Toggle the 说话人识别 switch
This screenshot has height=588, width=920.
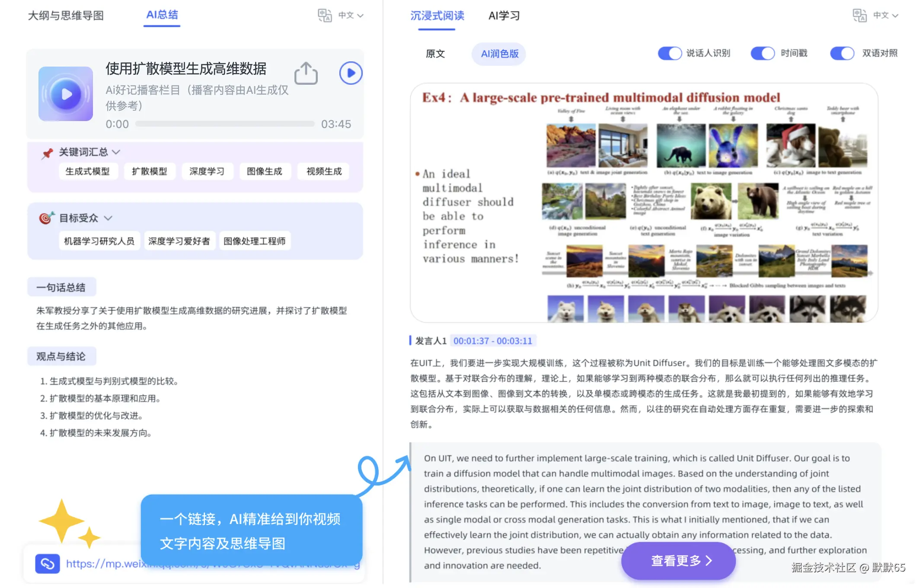(x=669, y=53)
